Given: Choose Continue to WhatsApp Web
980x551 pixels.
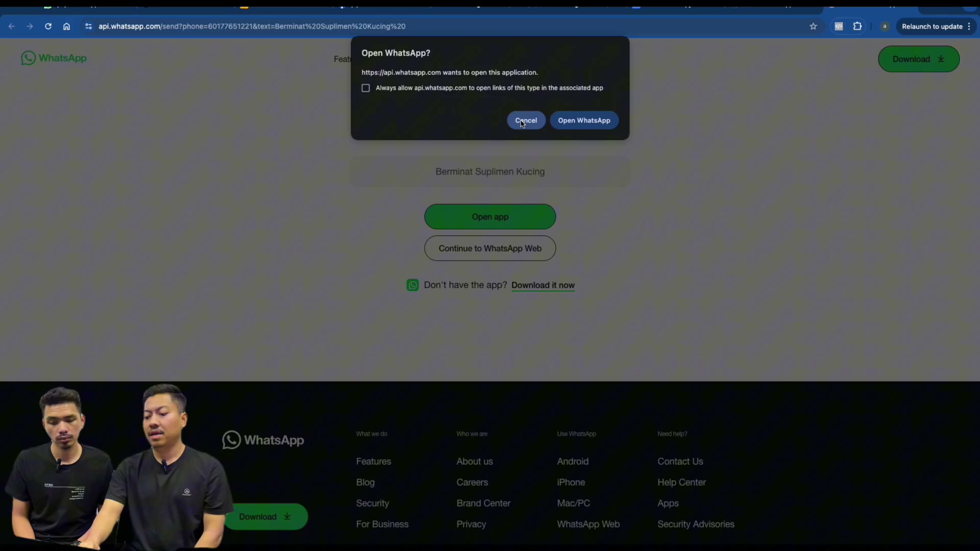Looking at the screenshot, I should tap(490, 248).
